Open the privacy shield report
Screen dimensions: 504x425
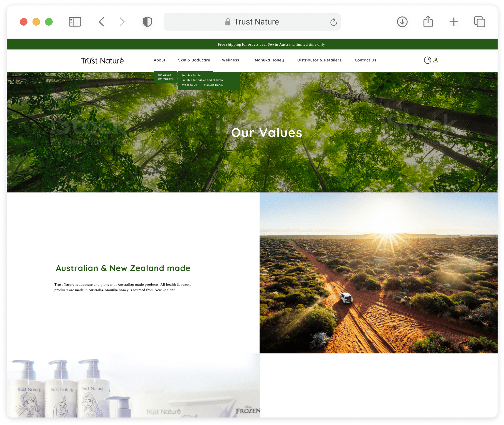(x=147, y=22)
